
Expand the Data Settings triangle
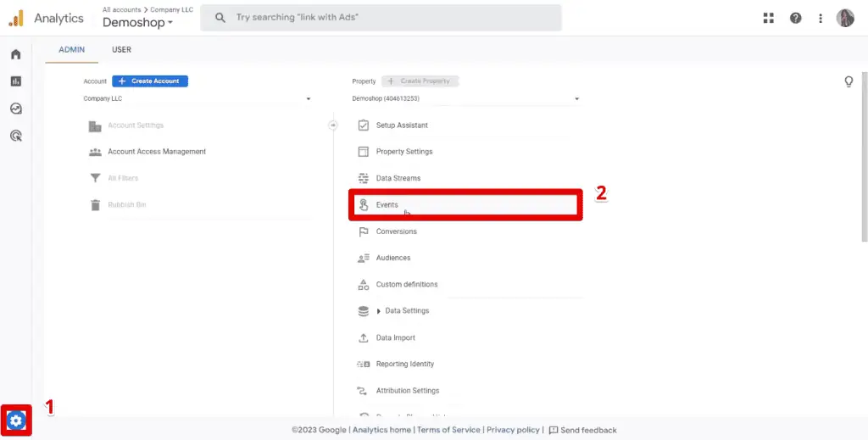pos(379,311)
